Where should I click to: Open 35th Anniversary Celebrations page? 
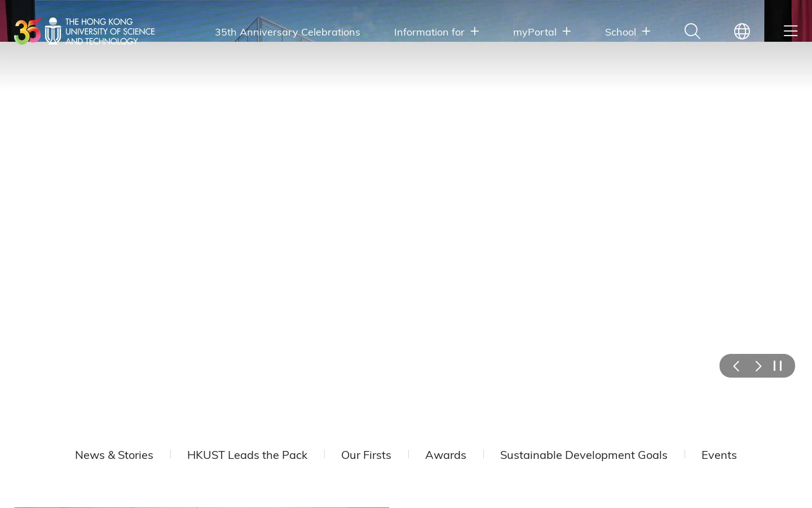[287, 32]
